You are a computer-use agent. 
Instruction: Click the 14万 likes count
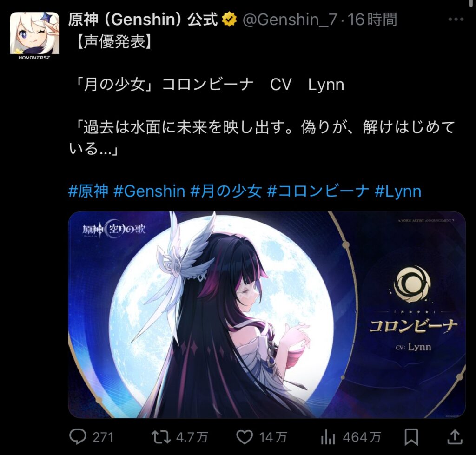pos(273,437)
